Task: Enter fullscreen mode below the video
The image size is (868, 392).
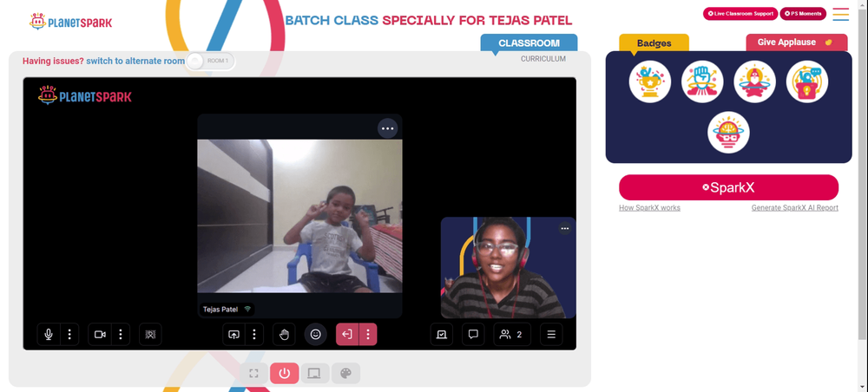Action: click(x=254, y=373)
